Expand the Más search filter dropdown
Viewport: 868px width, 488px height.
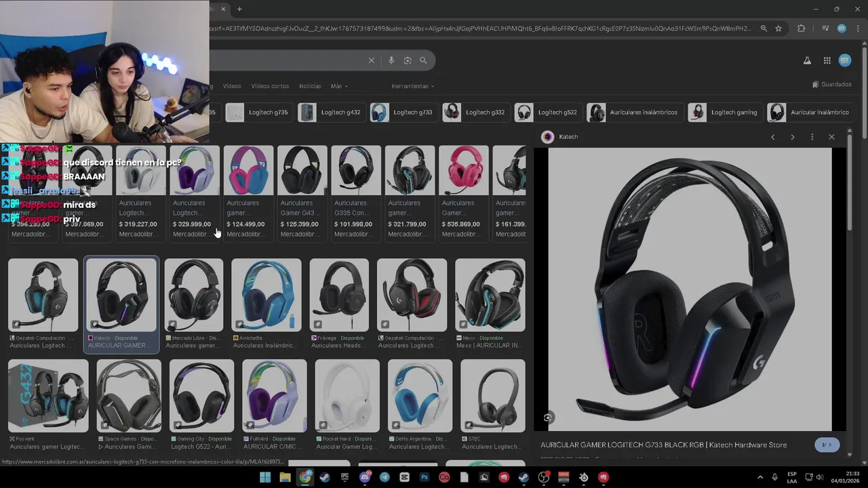coord(339,86)
